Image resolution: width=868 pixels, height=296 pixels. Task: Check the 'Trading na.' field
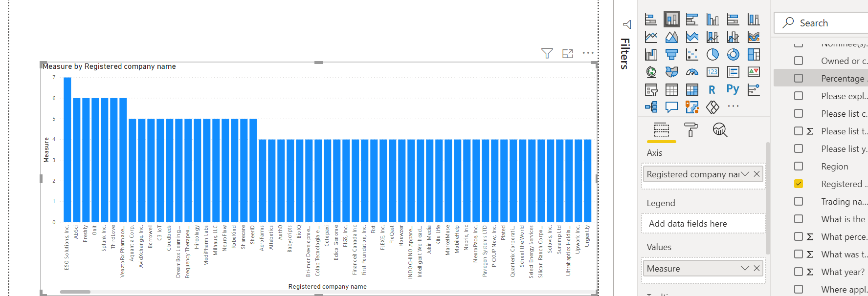(x=799, y=201)
